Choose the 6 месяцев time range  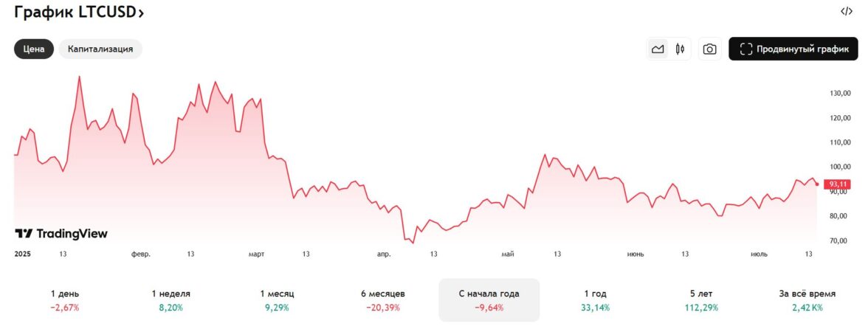[x=382, y=299]
